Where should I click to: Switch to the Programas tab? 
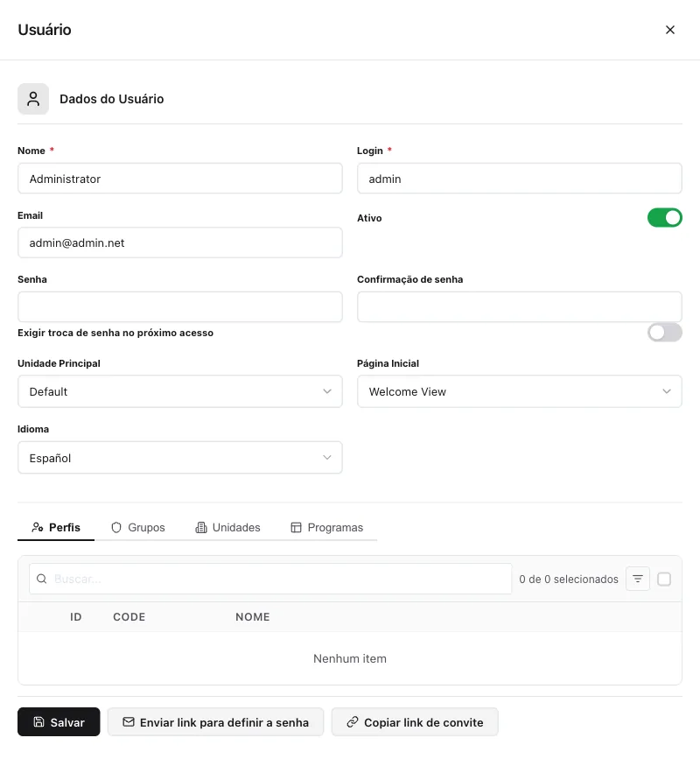(327, 528)
